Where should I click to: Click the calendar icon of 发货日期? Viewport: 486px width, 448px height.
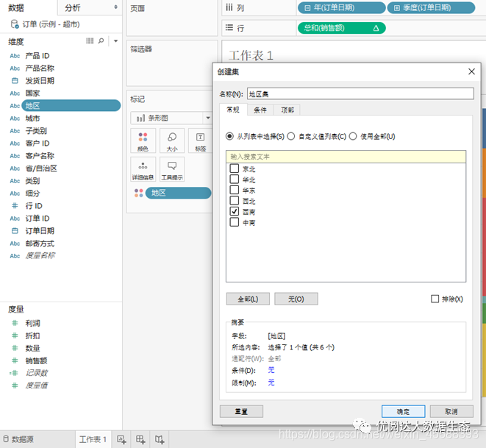[15, 81]
